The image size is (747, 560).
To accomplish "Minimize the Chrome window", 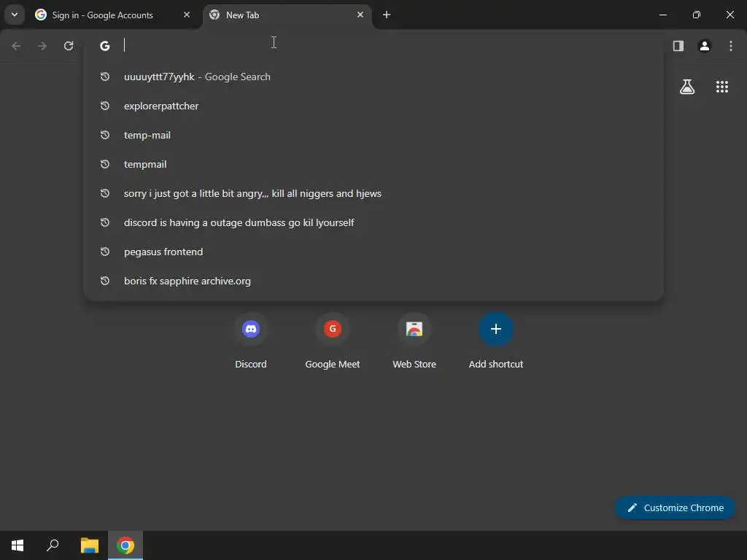I will point(662,15).
